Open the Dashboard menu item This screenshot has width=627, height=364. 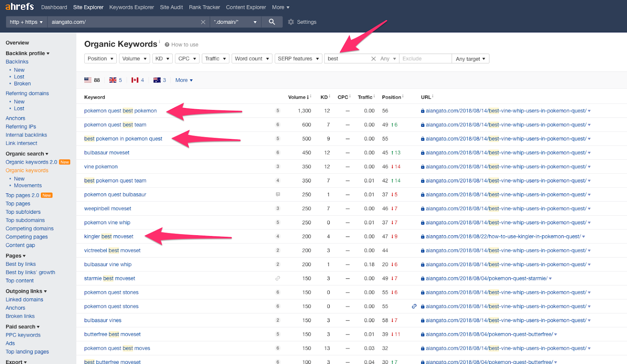pyautogui.click(x=54, y=7)
